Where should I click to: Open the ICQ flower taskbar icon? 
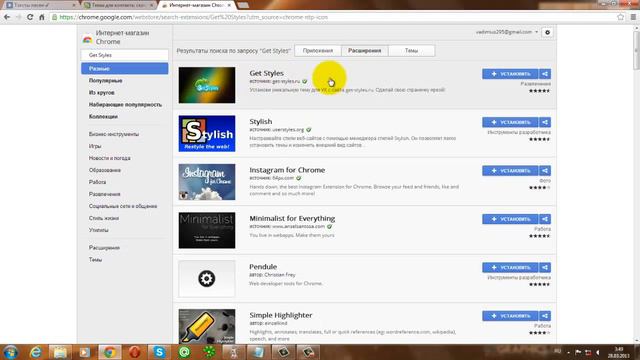tap(209, 352)
